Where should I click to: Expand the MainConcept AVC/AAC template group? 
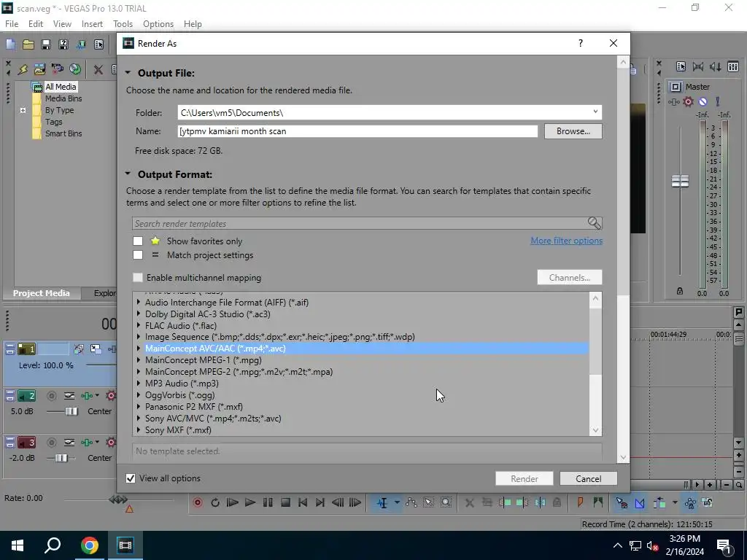[x=139, y=348]
